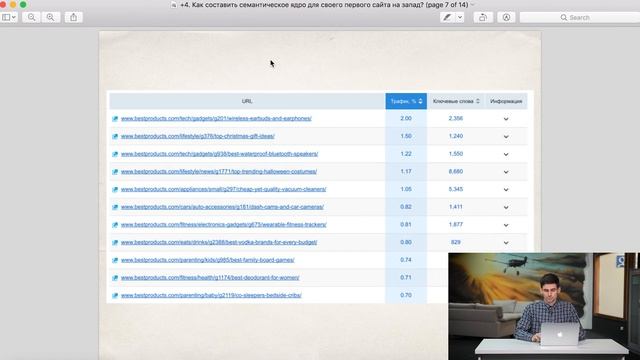Select the Highlight pen tool
640x360 pixels.
pyautogui.click(x=447, y=17)
